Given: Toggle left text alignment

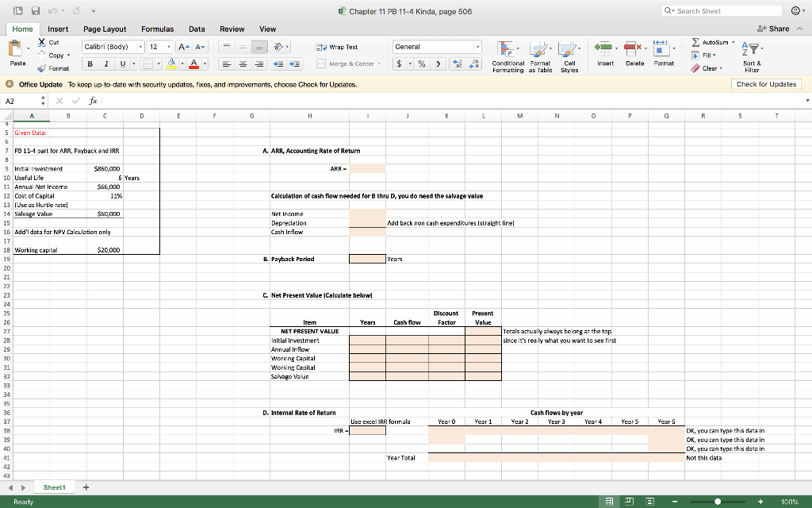Looking at the screenshot, I should coord(226,63).
